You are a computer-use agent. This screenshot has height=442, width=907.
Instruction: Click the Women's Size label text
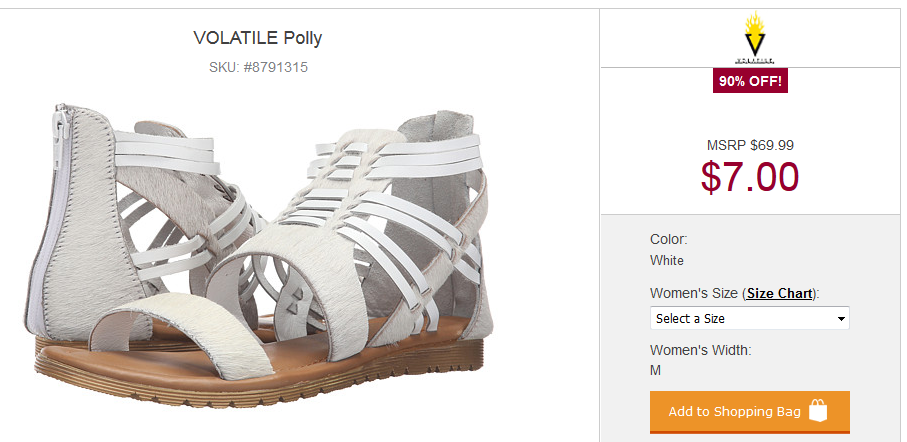(694, 293)
